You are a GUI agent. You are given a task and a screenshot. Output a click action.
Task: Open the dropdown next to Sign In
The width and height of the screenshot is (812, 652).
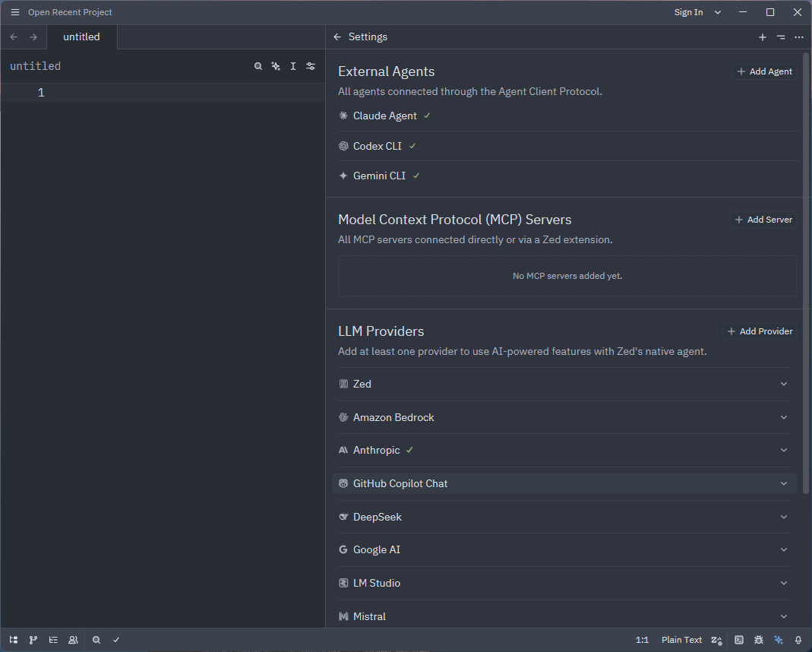[x=718, y=12]
